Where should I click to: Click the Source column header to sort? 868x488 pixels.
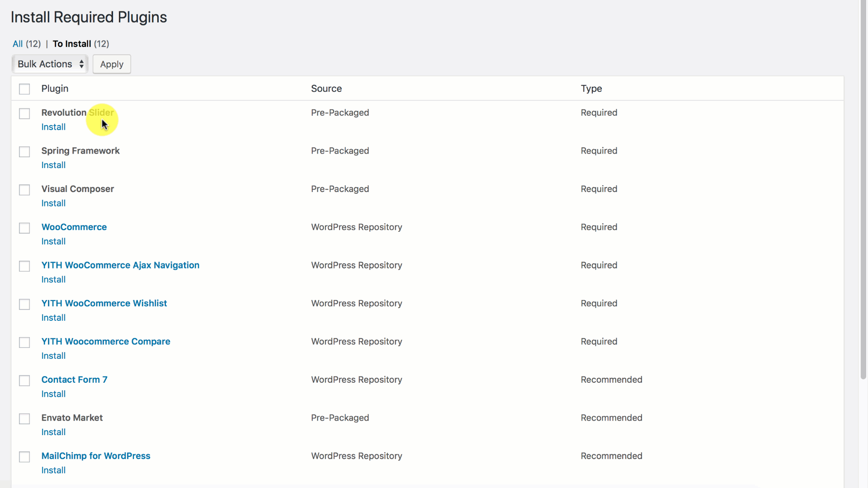click(325, 88)
